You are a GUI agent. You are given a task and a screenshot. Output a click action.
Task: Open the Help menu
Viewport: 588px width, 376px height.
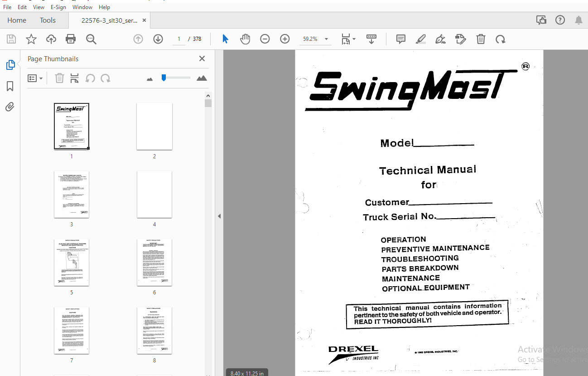(104, 7)
